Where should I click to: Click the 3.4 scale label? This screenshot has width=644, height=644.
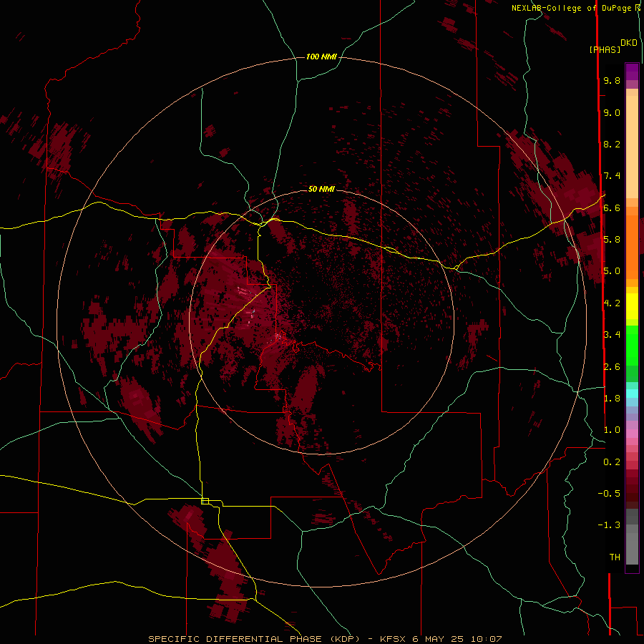(612, 335)
